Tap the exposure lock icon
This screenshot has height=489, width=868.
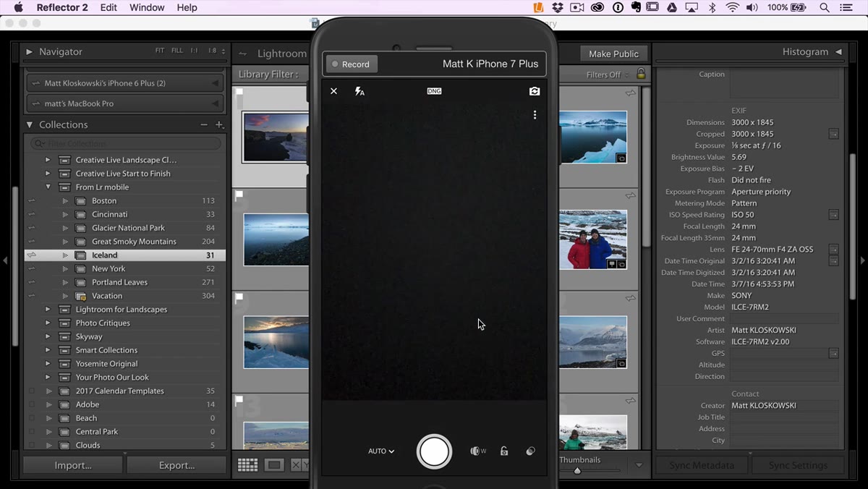click(504, 451)
